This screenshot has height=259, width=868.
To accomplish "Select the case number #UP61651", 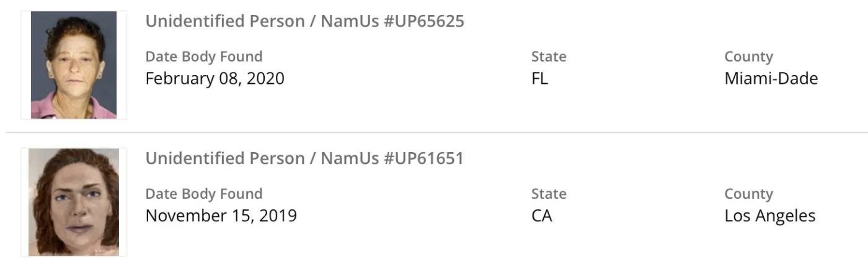I will click(423, 158).
